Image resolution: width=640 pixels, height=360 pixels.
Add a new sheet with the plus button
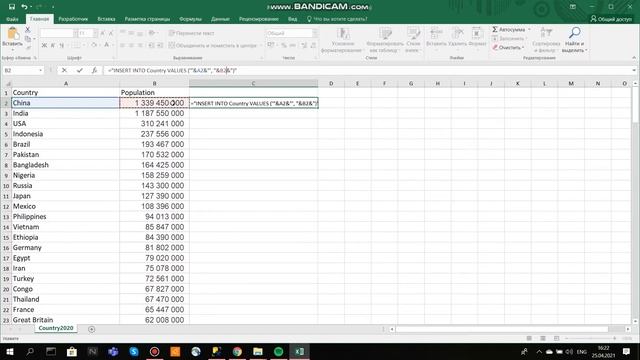(91, 329)
